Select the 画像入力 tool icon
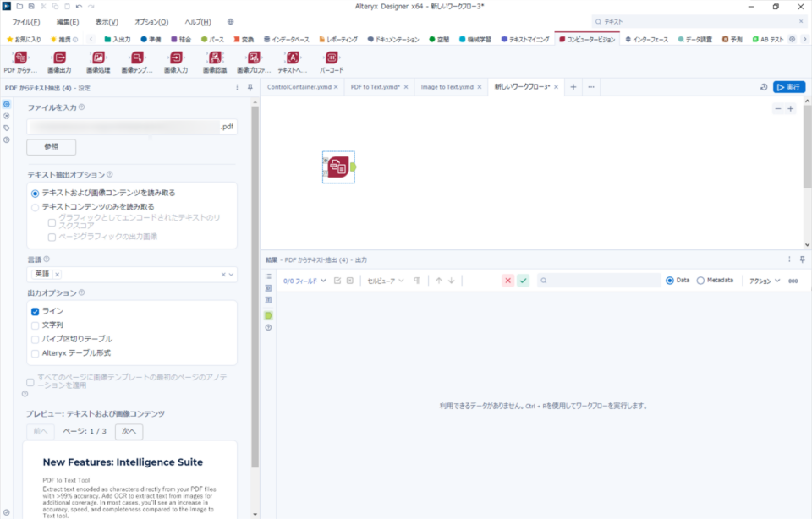The width and height of the screenshot is (812, 519). 176,59
